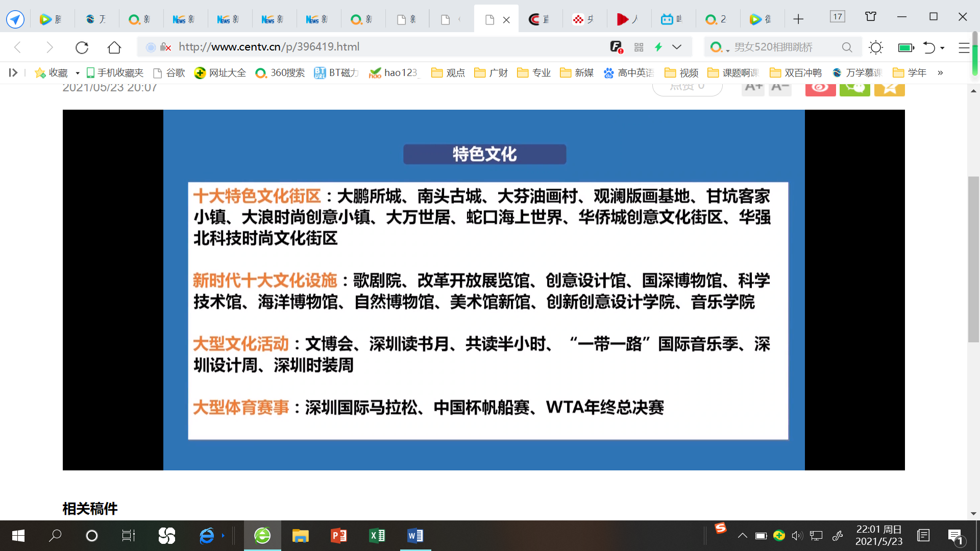
Task: Open the 网址大全 bookmark
Action: 220,73
